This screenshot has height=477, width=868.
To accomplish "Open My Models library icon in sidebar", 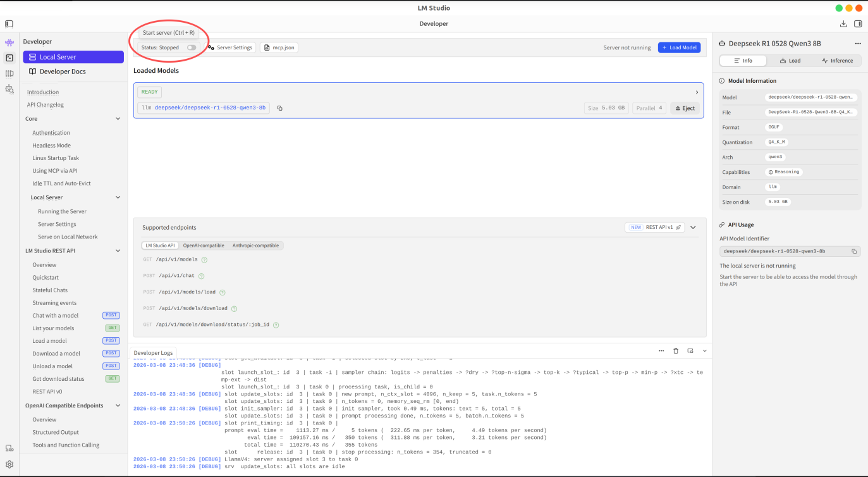I will (x=9, y=73).
